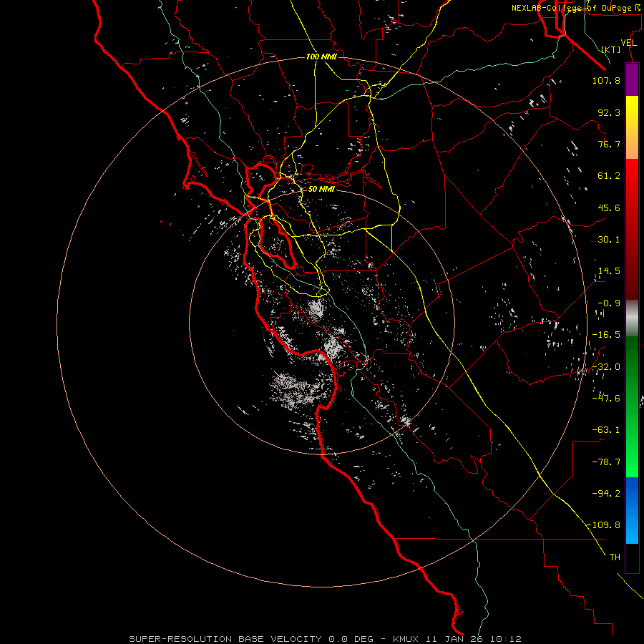Click the black TH segment of color bar
Viewport: 644px width, 644px height.
632,557
